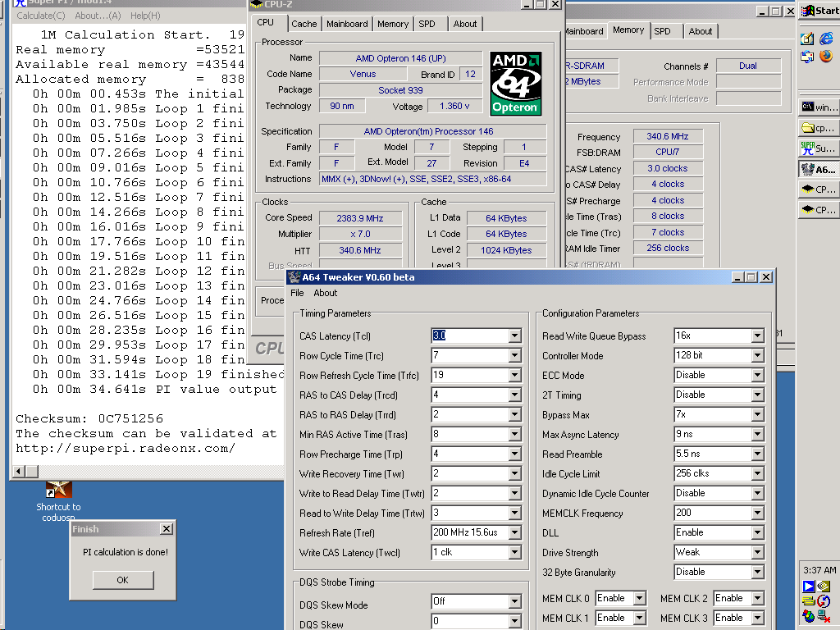This screenshot has height=630, width=840.
Task: Open the Calculate(C) menu in Super PI
Action: click(x=41, y=16)
